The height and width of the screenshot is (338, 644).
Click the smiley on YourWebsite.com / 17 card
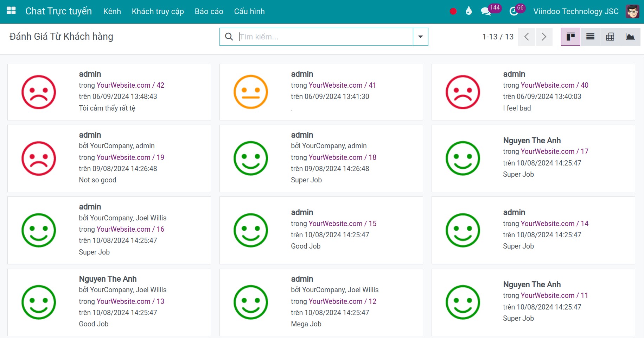pyautogui.click(x=463, y=158)
